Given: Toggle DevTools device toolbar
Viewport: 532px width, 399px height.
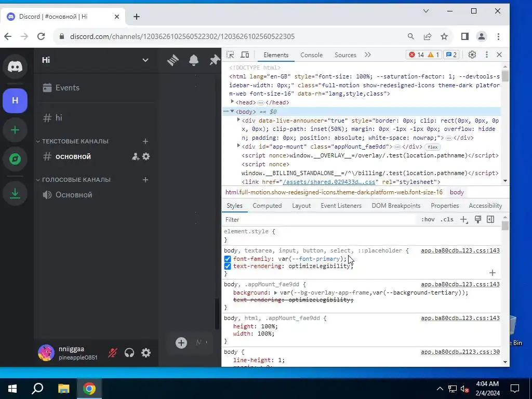Looking at the screenshot, I should [245, 55].
